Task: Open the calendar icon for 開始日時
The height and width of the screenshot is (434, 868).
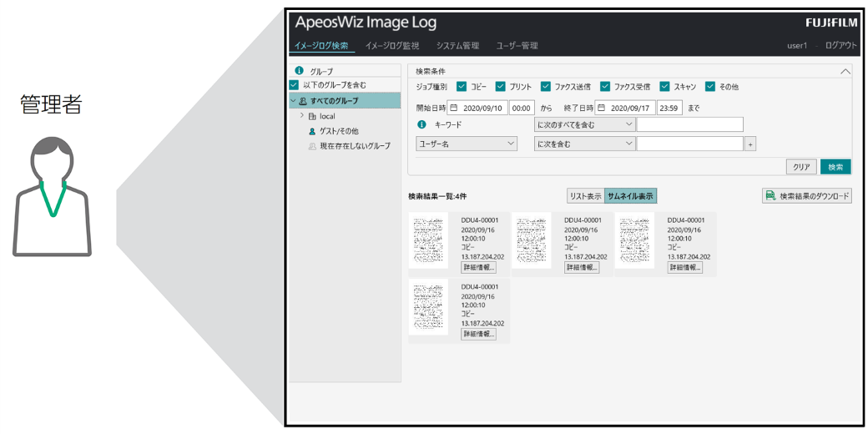Action: [x=453, y=108]
